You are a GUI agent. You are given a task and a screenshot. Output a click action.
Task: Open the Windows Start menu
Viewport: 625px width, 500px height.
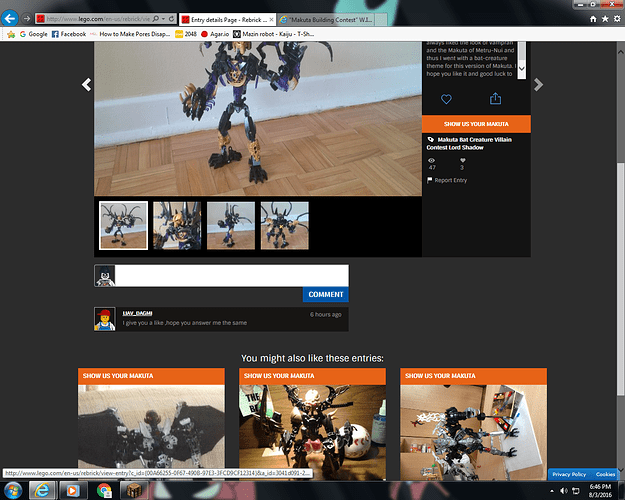[12, 490]
